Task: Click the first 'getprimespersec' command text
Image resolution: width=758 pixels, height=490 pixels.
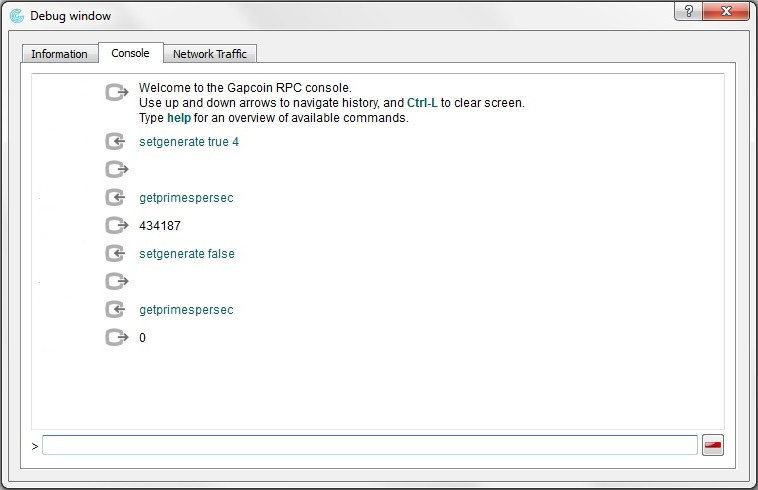Action: 186,198
